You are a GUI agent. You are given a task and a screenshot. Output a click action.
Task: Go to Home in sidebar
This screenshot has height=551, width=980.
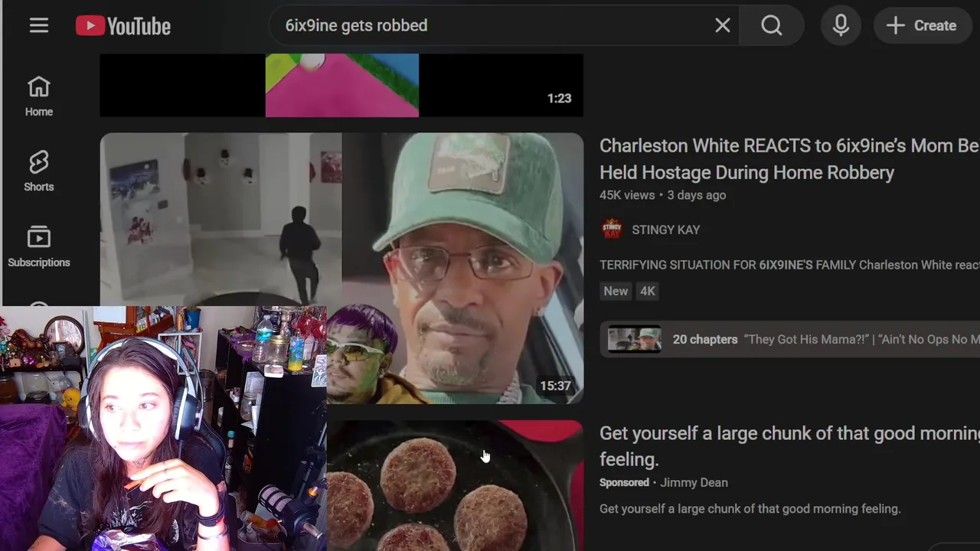click(39, 96)
